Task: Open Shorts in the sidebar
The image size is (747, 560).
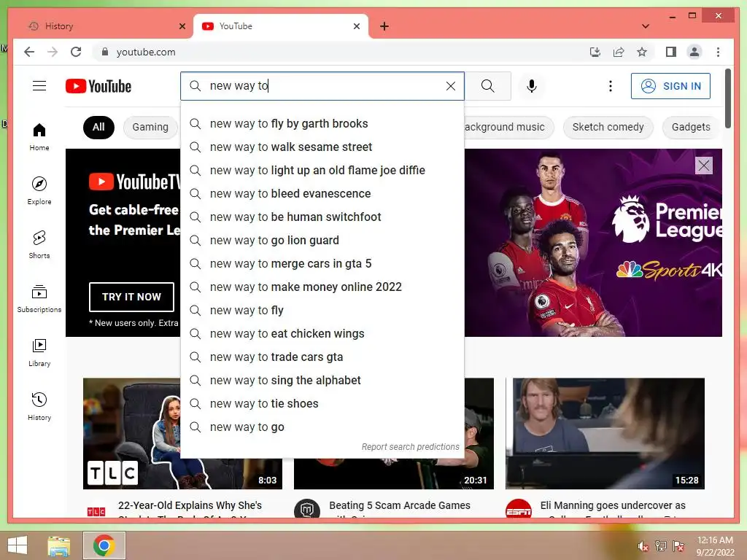Action: coord(39,245)
